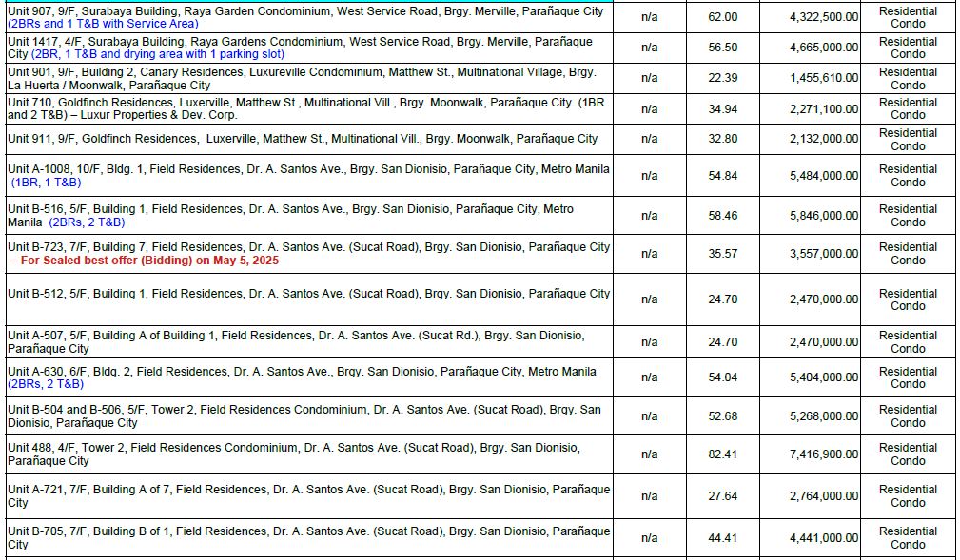Select the 4,322,500.00 price cell
This screenshot has width=960, height=560.
click(x=823, y=17)
